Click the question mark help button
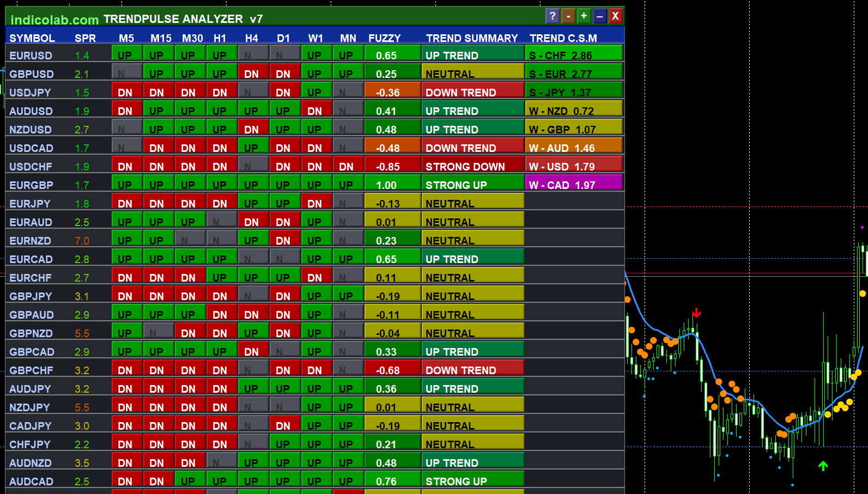Viewport: 868px width, 494px height. coord(552,16)
